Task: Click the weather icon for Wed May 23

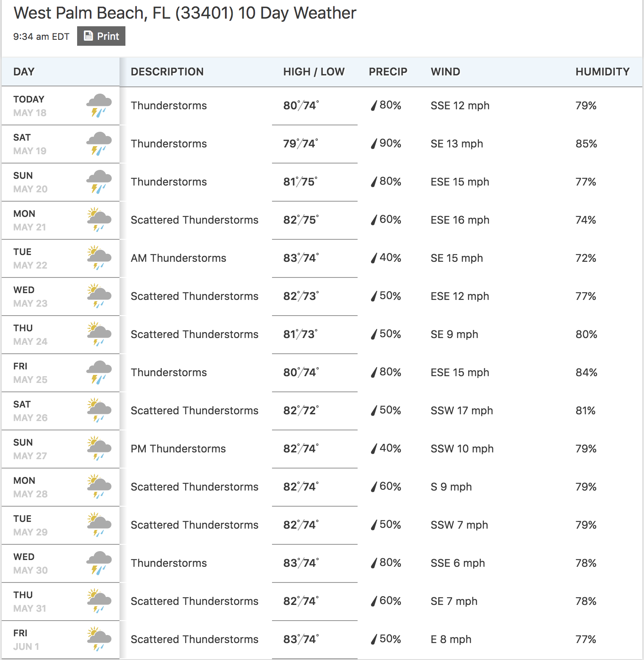Action: (x=99, y=296)
